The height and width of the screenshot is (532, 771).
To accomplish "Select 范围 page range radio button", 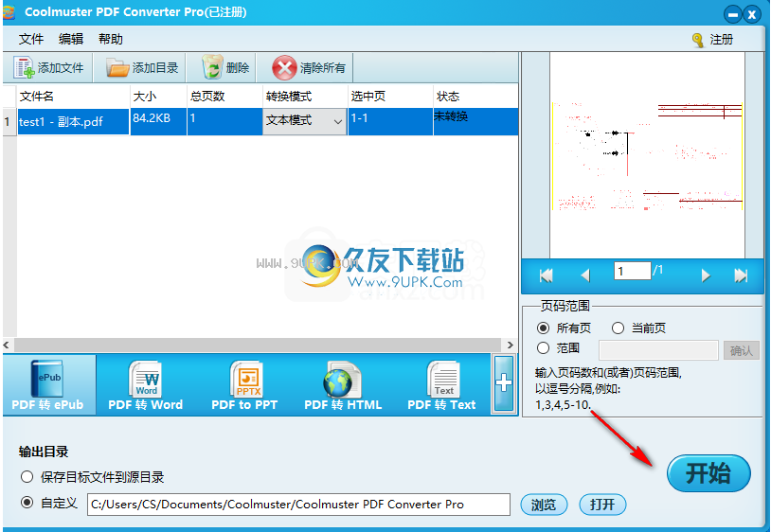I will click(543, 348).
